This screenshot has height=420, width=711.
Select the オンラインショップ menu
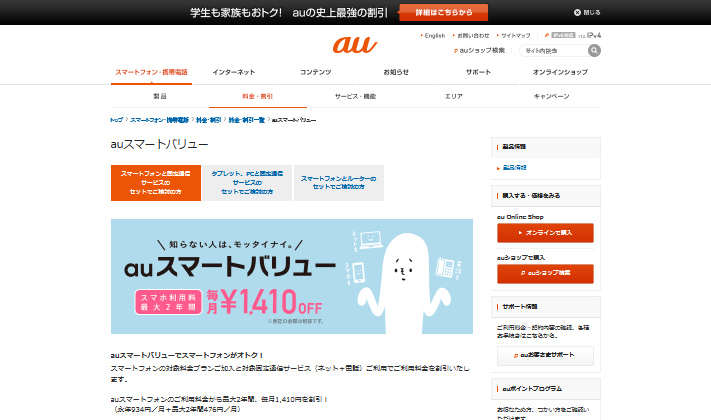click(x=560, y=72)
